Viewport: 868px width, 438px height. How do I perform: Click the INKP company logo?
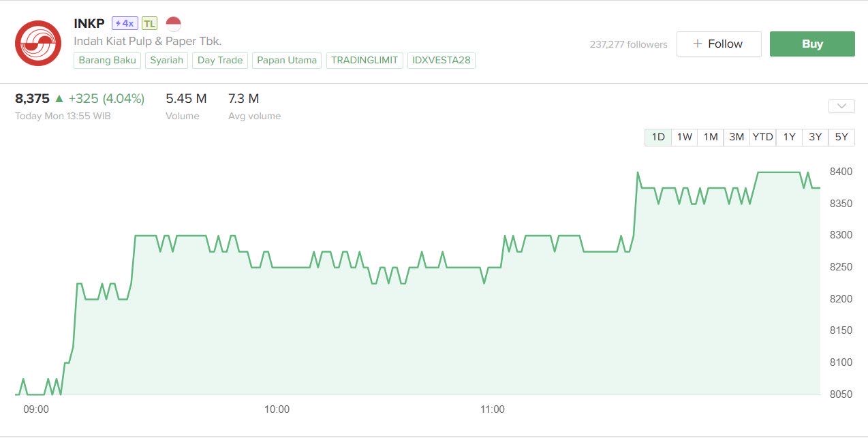(x=38, y=43)
